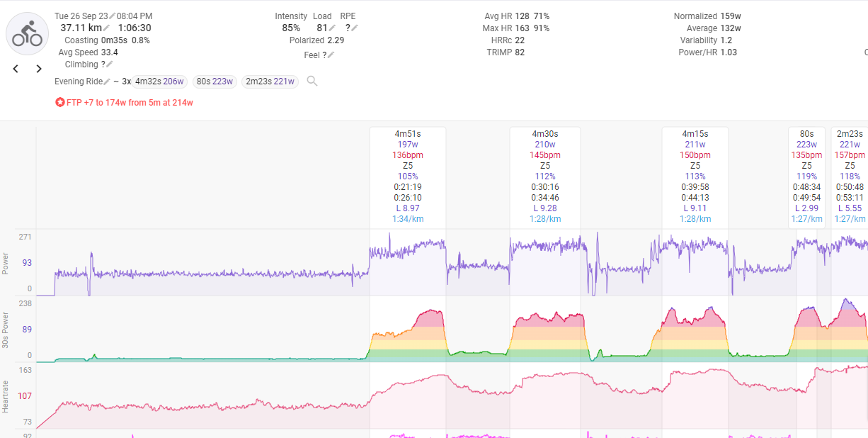Open the FTP +7 to 174w notice
868x438 pixels.
130,103
